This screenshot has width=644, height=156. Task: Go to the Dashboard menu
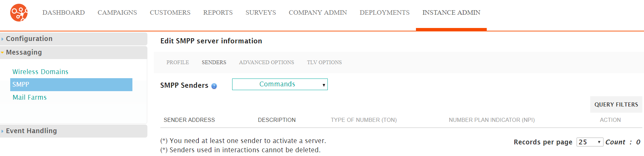[64, 13]
